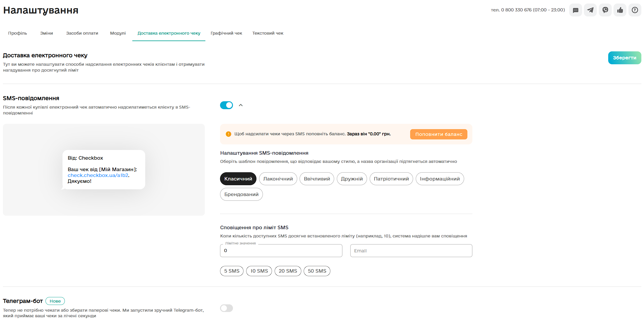Open the Засоби оплати tab
Screen dimensions: 644x329
tap(82, 33)
